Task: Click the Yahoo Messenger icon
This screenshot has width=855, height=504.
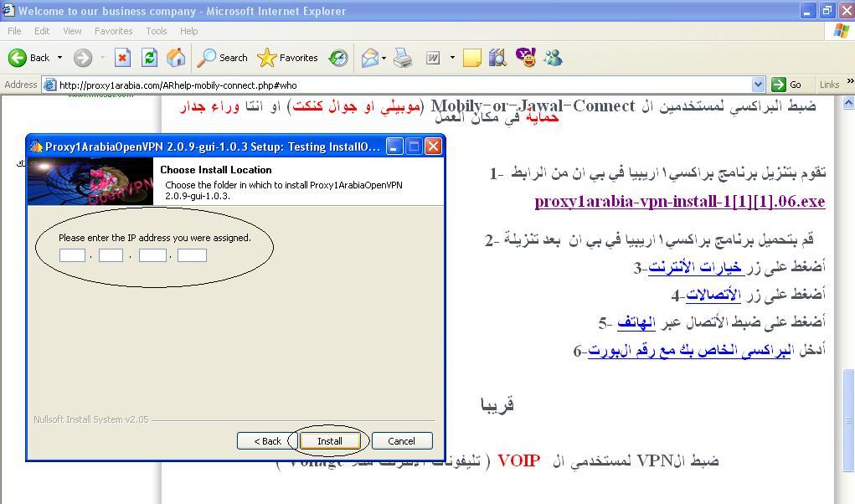Action: click(526, 57)
